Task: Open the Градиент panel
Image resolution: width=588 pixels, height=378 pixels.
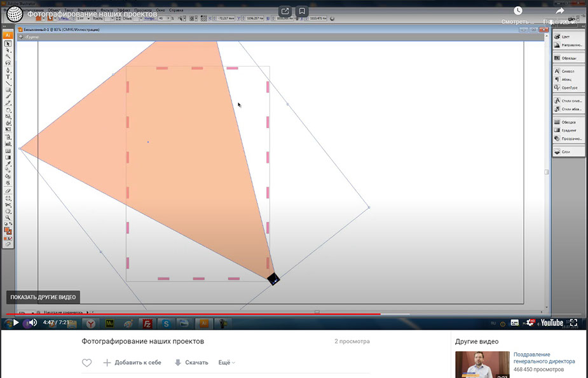Action: pos(568,130)
